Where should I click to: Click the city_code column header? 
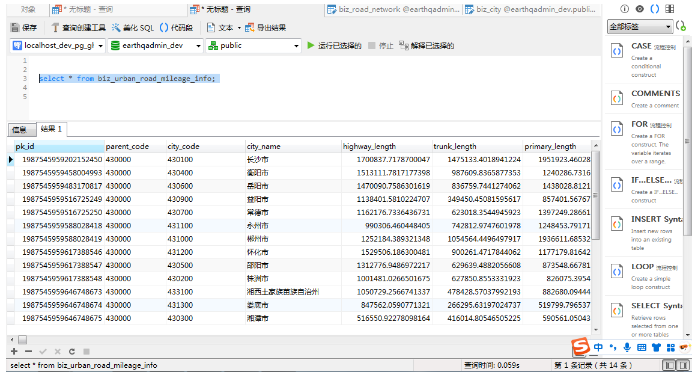(x=206, y=146)
